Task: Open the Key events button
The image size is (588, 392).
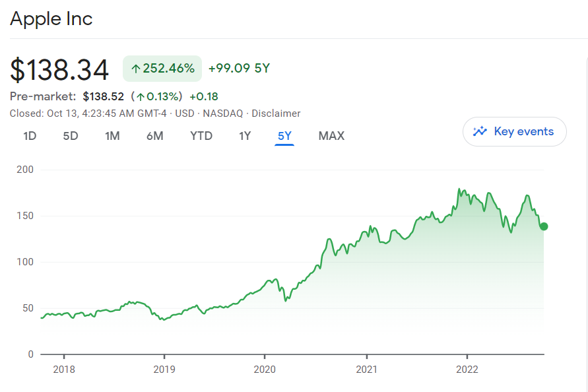Action: pos(515,131)
